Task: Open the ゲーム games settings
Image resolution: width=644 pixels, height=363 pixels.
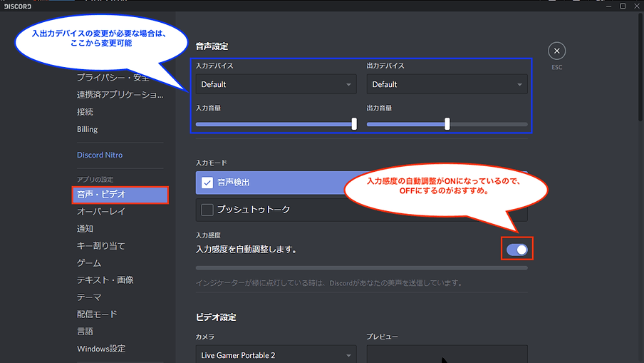Action: coord(89,262)
